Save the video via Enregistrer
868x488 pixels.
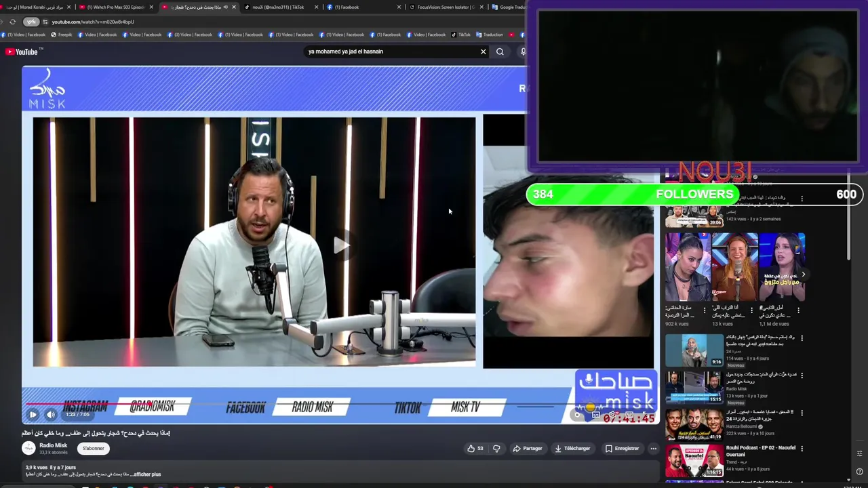click(622, 448)
